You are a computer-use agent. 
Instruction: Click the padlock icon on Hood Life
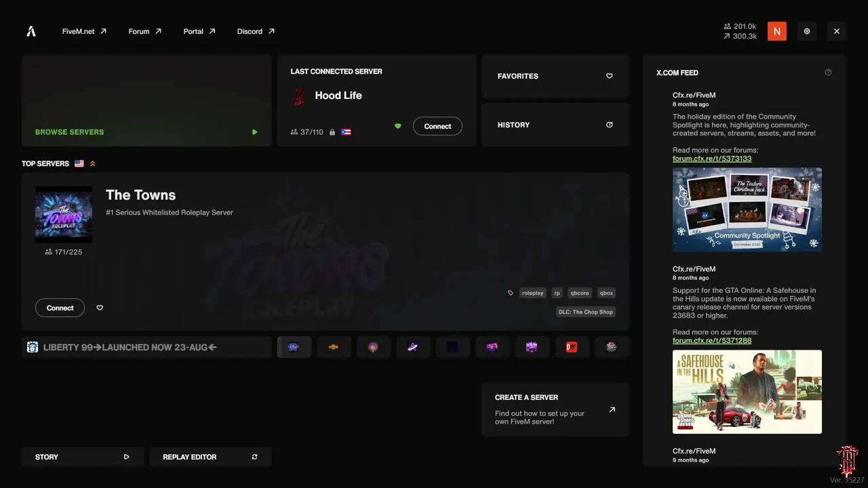pos(332,132)
